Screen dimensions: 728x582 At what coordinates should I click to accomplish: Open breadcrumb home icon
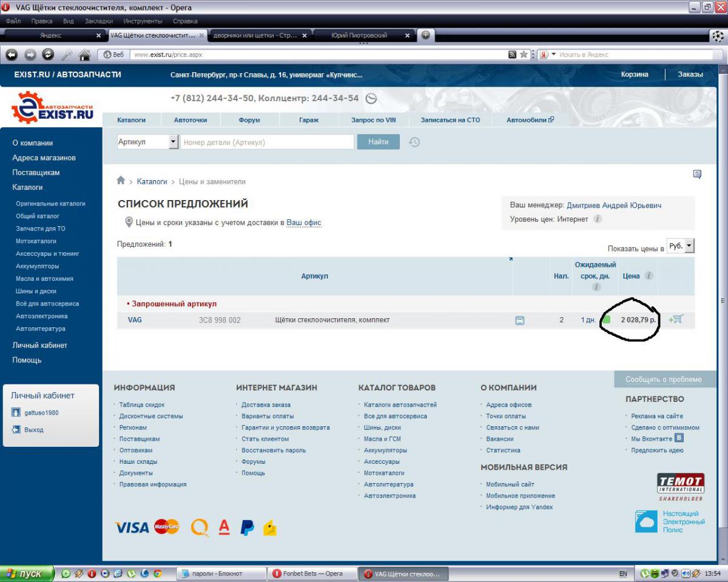coord(121,181)
